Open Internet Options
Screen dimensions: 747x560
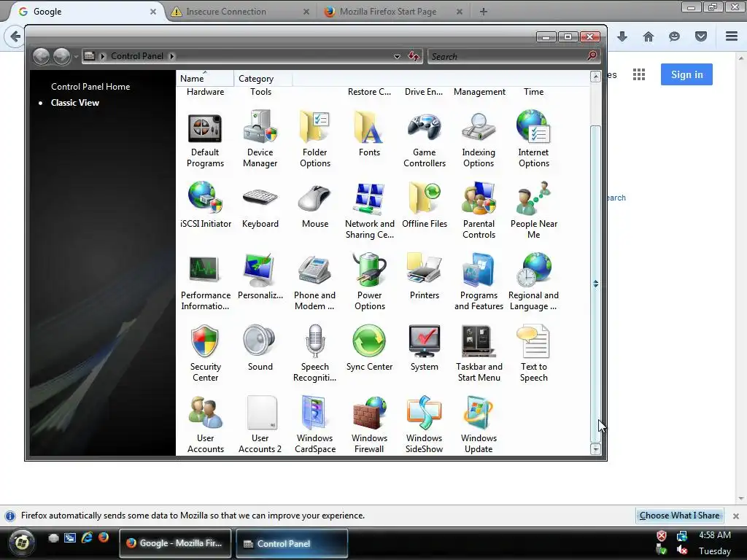coord(533,139)
